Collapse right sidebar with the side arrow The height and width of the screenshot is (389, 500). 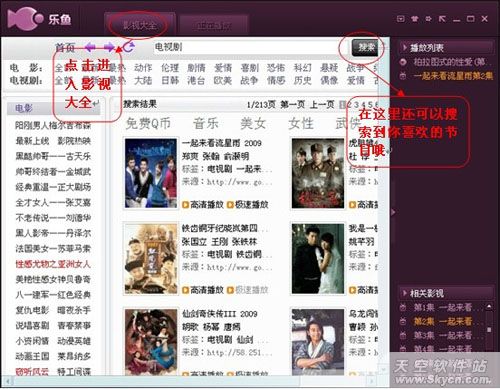(393, 212)
